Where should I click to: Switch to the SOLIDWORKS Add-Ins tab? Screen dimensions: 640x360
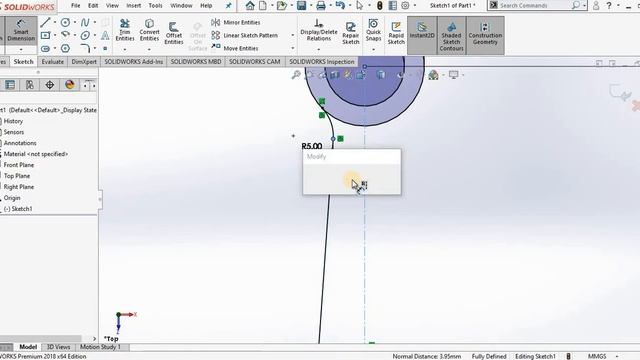pyautogui.click(x=133, y=62)
